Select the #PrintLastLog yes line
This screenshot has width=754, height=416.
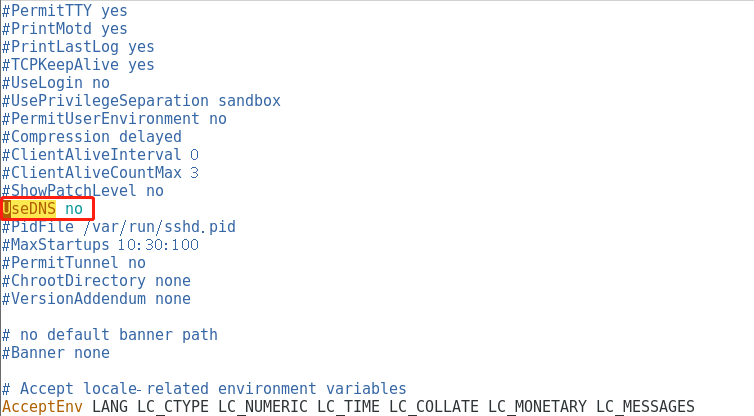78,47
